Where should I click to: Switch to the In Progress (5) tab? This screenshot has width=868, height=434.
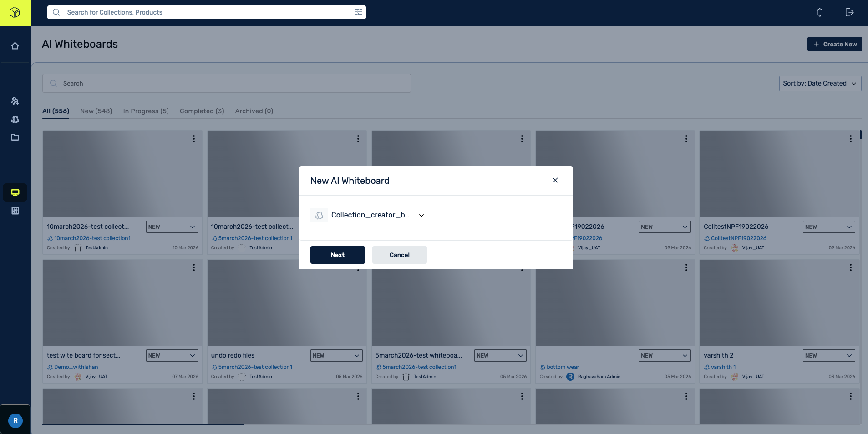(146, 111)
